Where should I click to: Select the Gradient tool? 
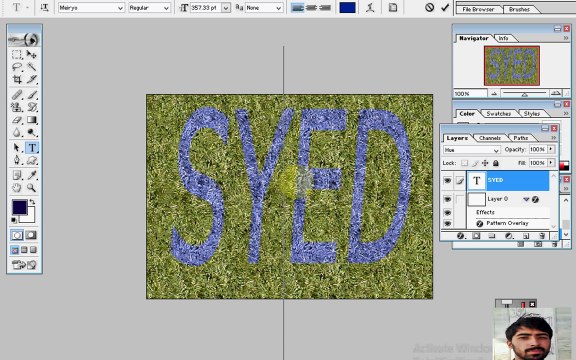32,120
